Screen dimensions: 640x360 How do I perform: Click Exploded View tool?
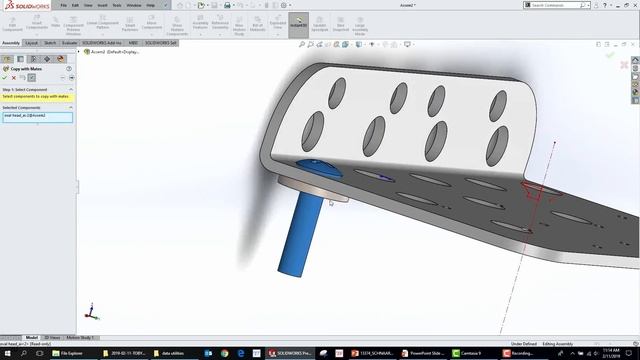(278, 23)
